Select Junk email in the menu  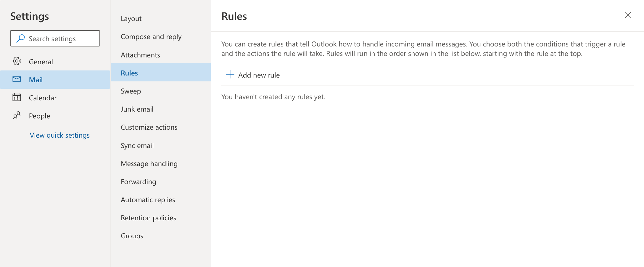(137, 109)
